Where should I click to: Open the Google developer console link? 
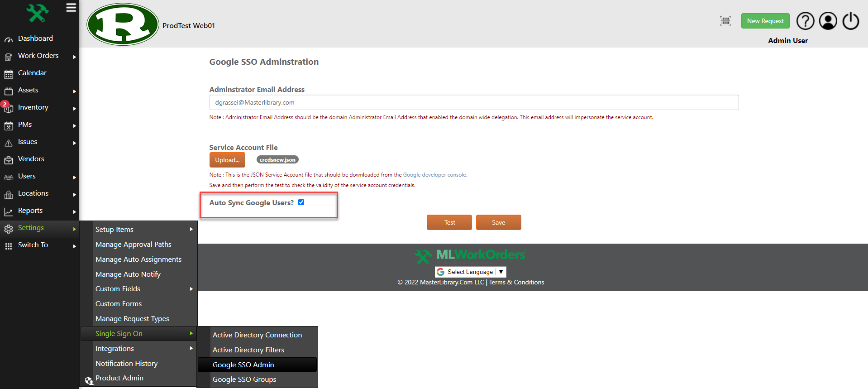coord(434,175)
